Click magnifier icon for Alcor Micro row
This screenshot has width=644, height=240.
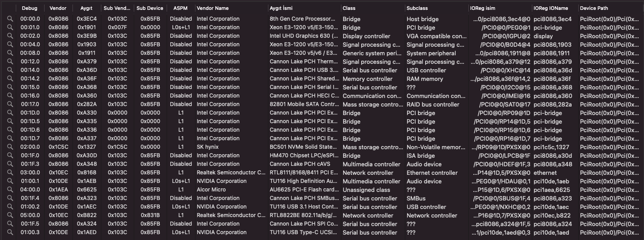click(x=10, y=190)
